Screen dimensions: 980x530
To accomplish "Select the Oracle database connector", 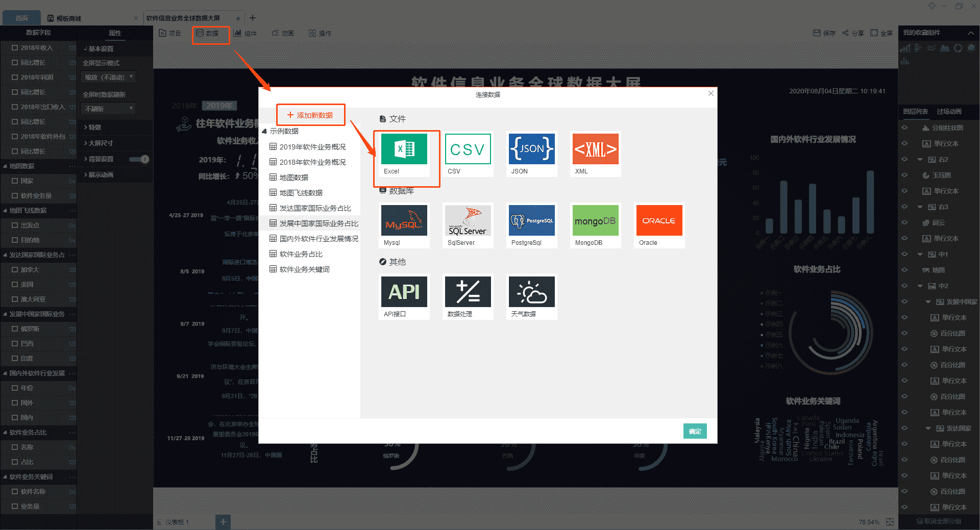I will tap(659, 225).
